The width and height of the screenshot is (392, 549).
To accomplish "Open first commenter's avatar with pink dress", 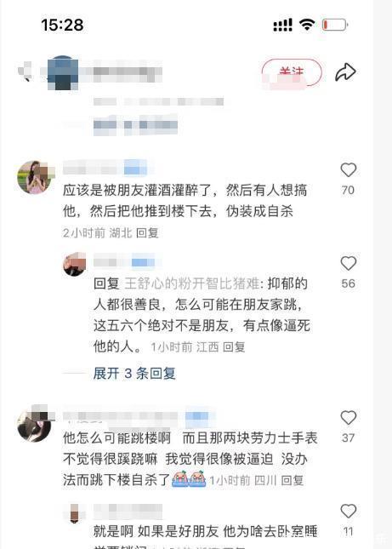I will 34,177.
